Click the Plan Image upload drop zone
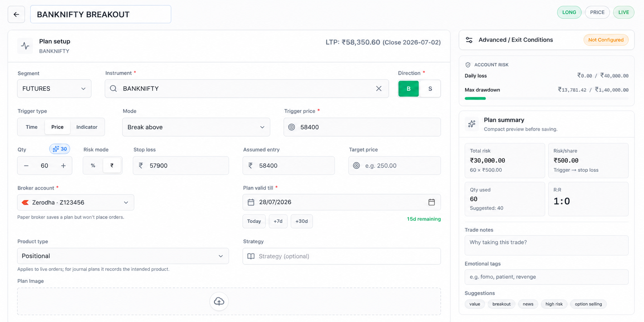The height and width of the screenshot is (322, 644). [x=229, y=301]
